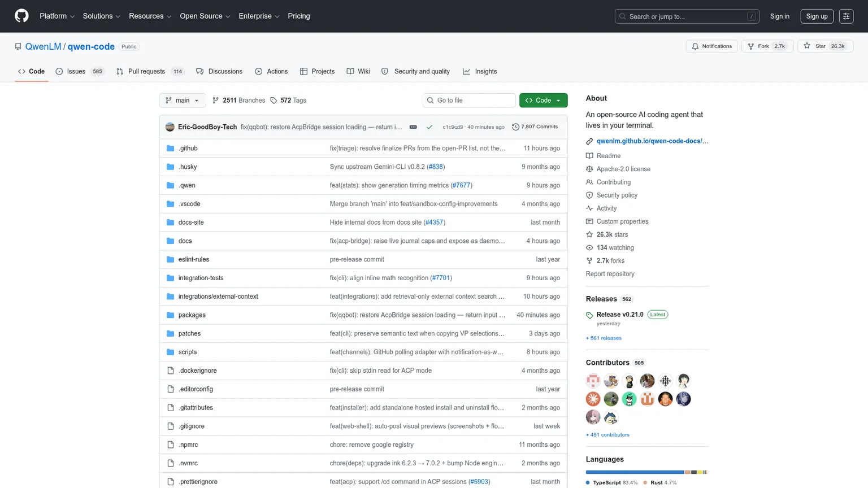Open the .dockerignore file
Viewport: 868px width, 488px height.
coord(198,371)
